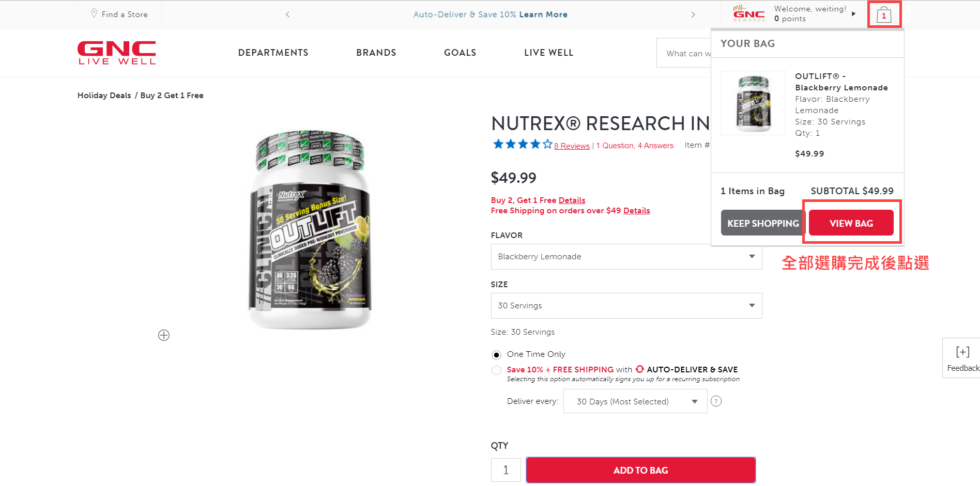Click the Find a Store pin icon
Screen dimensions: 980x486
click(94, 13)
